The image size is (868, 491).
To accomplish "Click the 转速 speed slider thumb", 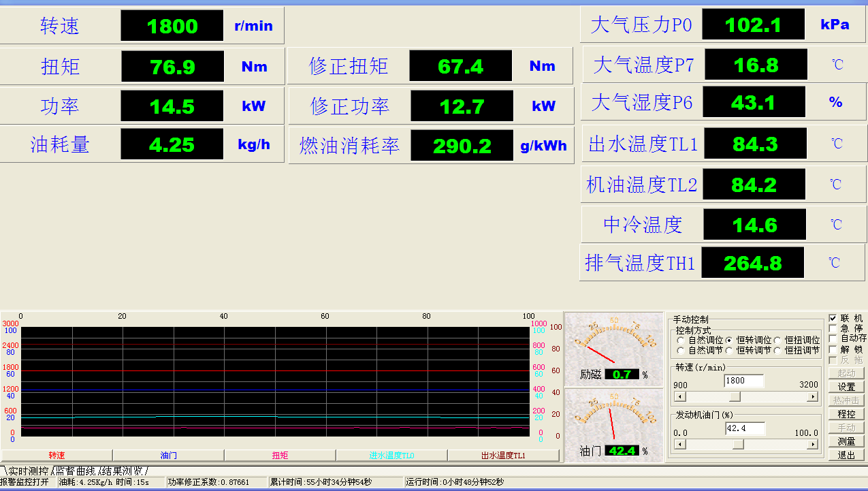I will click(x=735, y=396).
